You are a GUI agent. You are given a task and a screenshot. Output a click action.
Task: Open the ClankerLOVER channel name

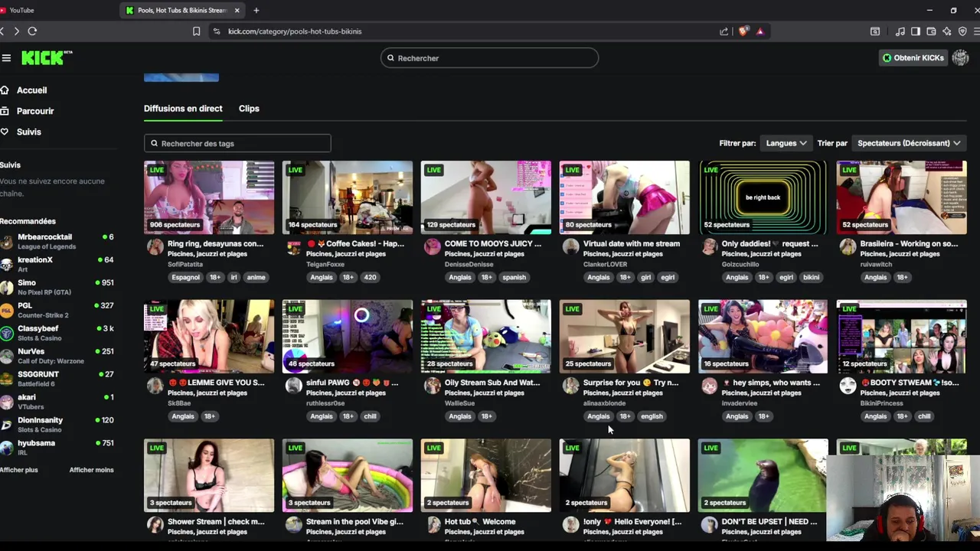605,264
